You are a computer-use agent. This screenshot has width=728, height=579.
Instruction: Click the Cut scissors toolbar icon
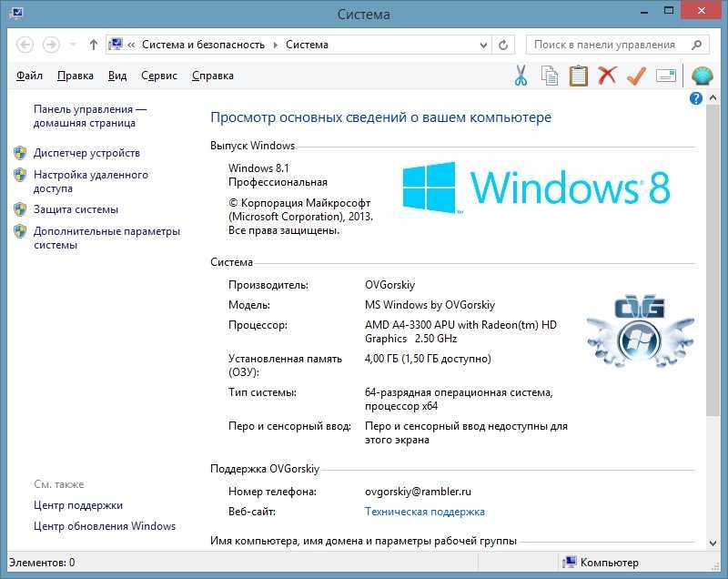coord(521,76)
